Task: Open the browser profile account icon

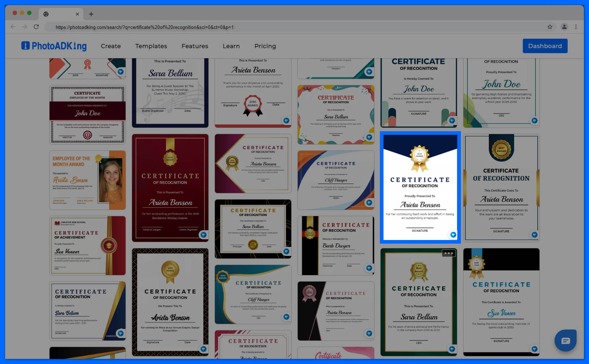Action: click(564, 27)
